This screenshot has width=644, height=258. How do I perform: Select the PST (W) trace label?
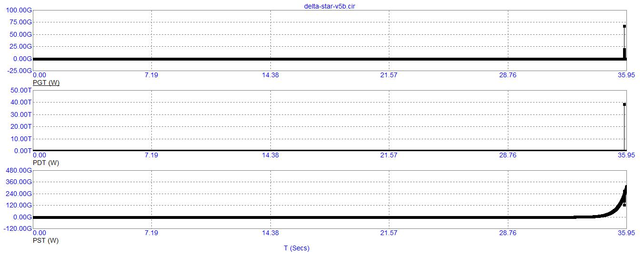45,240
